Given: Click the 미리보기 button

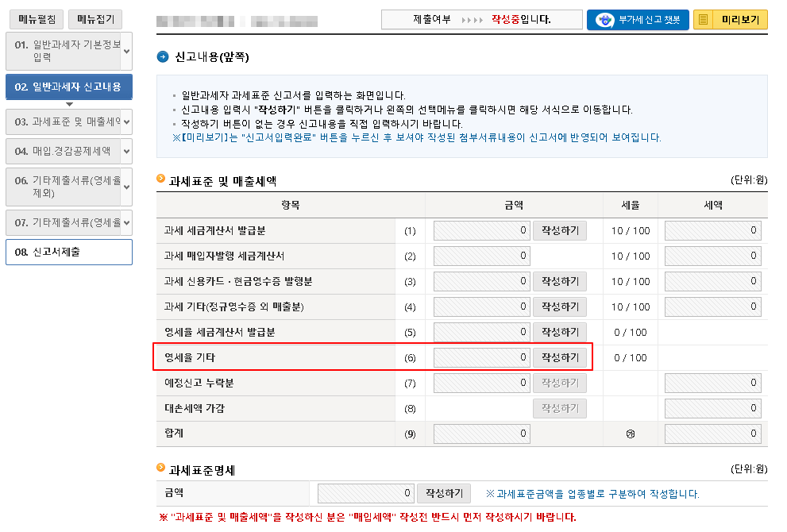Looking at the screenshot, I should pos(731,20).
